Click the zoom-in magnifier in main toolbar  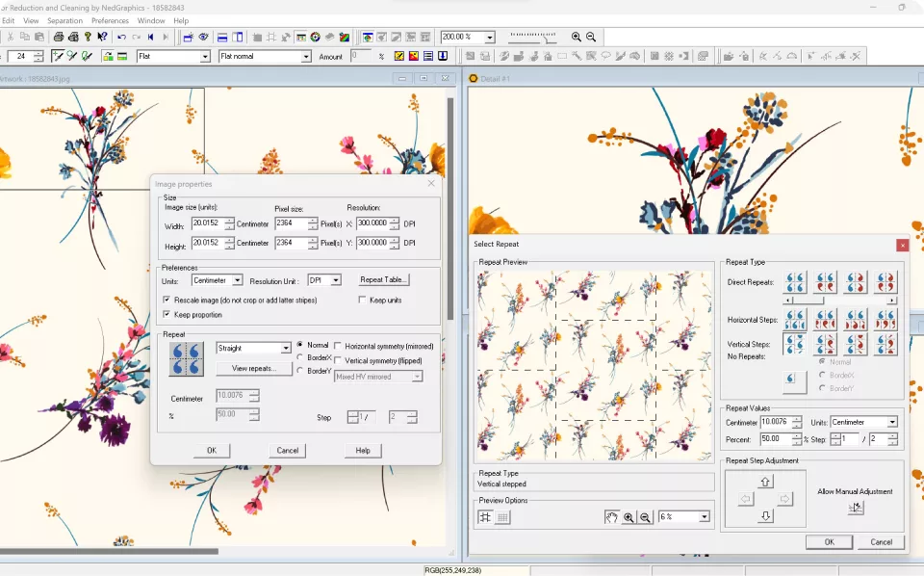[x=577, y=37]
